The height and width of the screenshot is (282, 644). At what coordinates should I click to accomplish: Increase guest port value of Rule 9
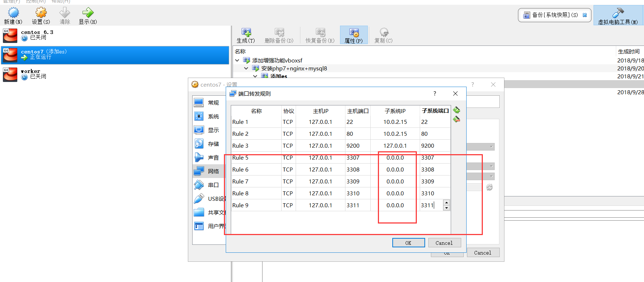coord(447,203)
